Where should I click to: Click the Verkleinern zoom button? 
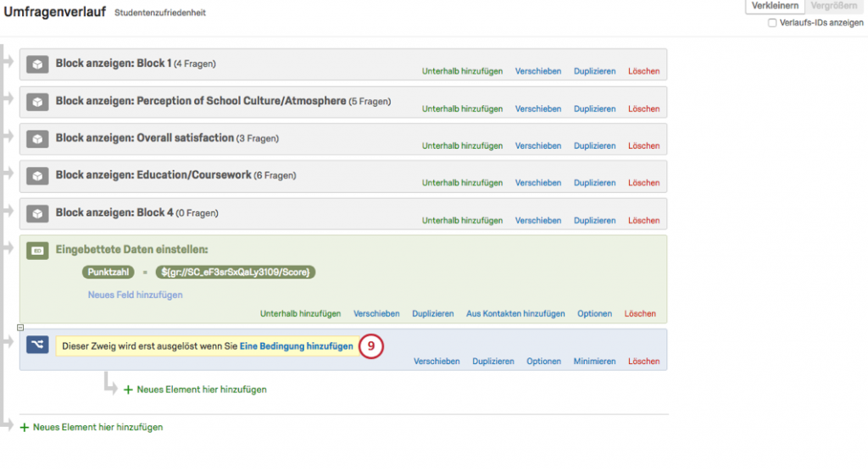point(775,6)
